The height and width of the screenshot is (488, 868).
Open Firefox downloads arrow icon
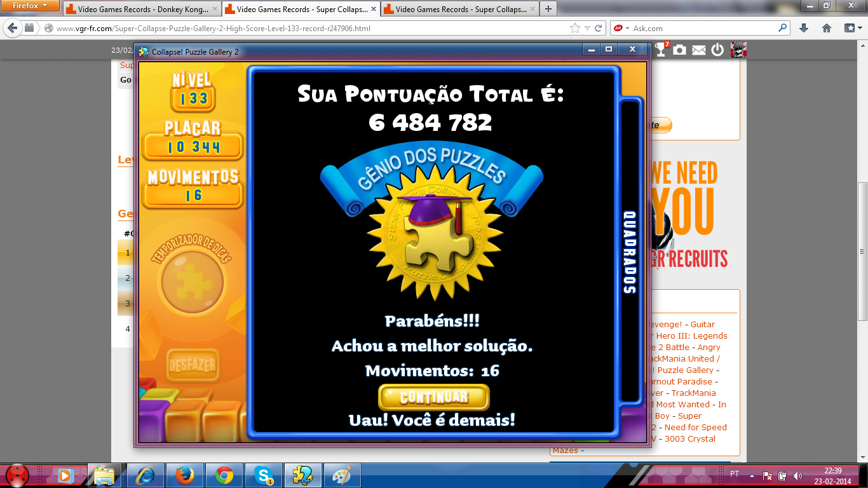coord(804,28)
